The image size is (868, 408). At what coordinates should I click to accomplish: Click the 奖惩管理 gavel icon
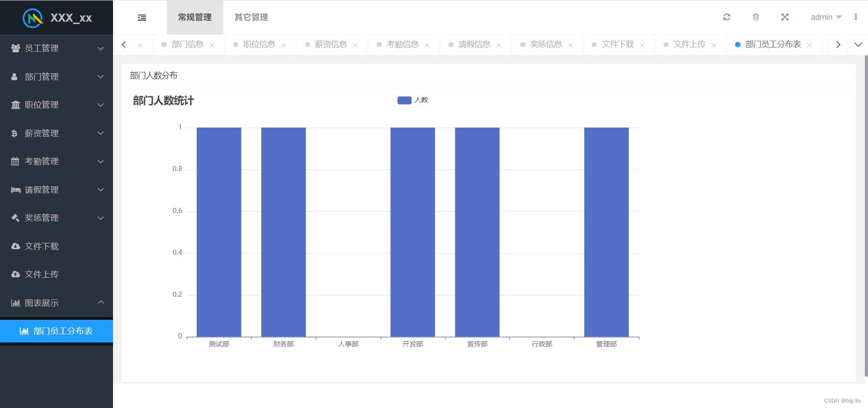click(15, 218)
